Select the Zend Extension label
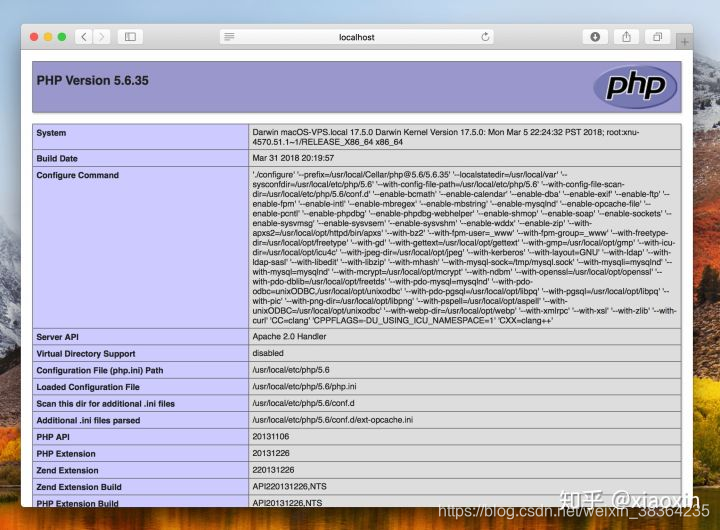The height and width of the screenshot is (530, 720). 68,470
